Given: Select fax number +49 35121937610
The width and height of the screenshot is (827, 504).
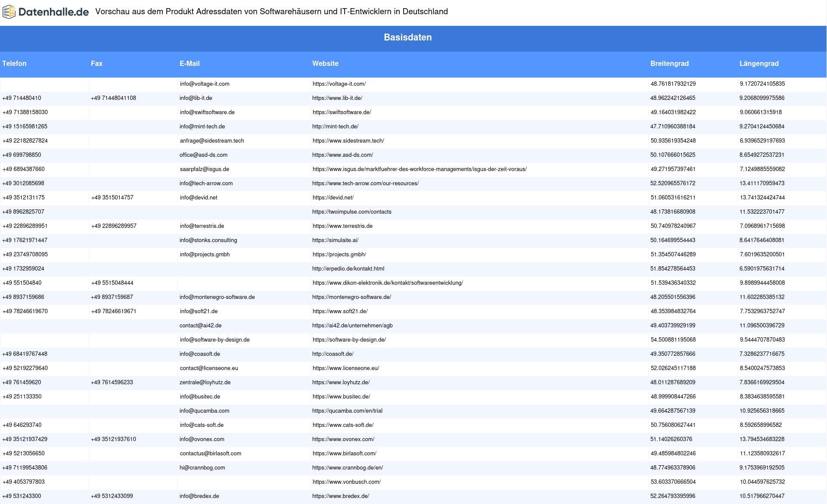Looking at the screenshot, I should 113,439.
